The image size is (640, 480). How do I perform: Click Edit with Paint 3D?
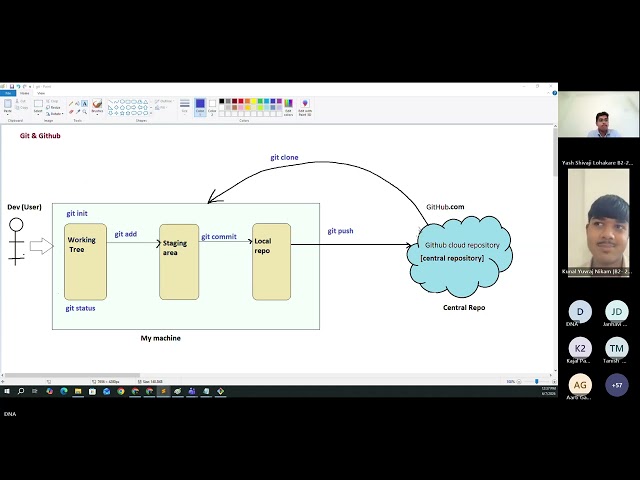[x=305, y=107]
